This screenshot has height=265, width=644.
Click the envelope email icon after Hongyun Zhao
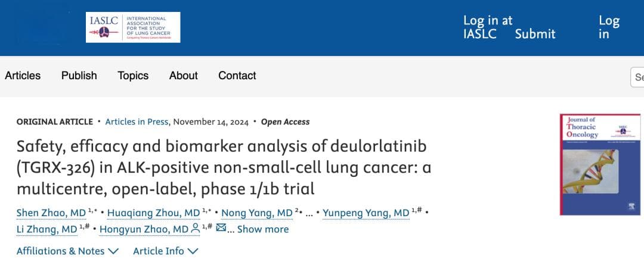[221, 227]
